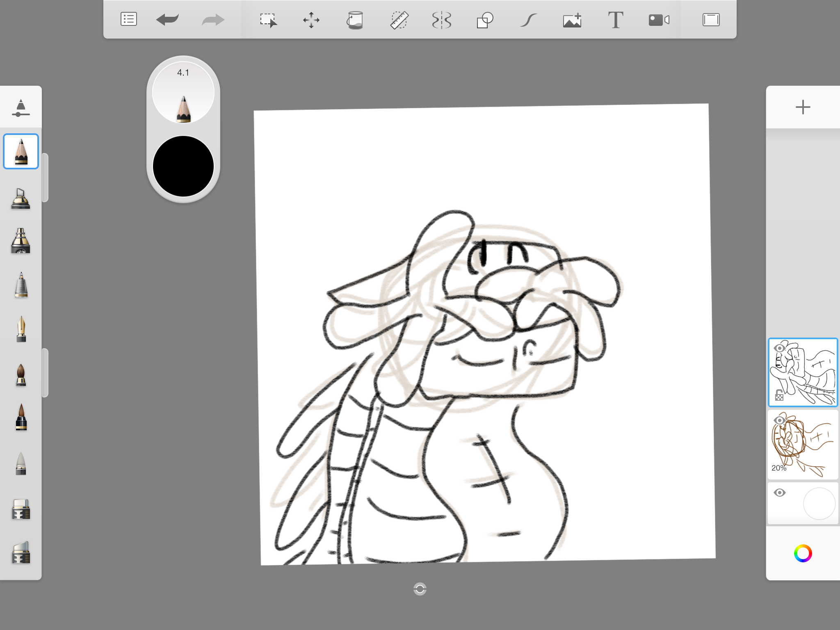
Task: Open the main menu list icon
Action: (x=128, y=19)
